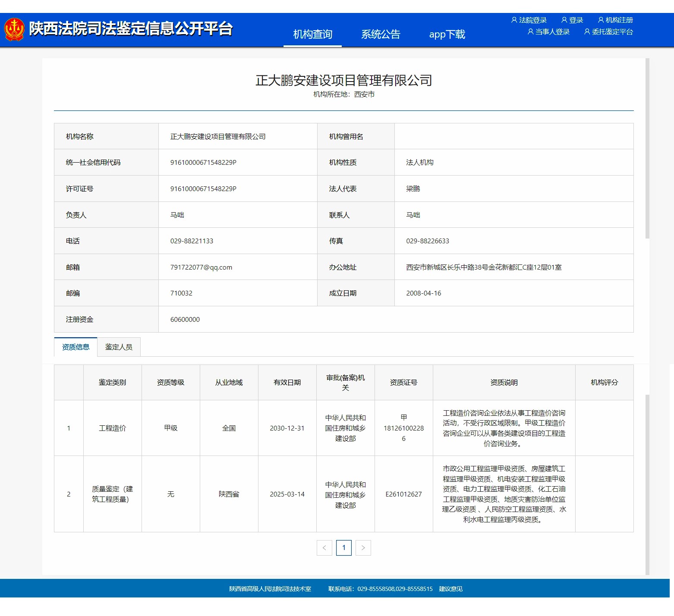Click the 当事人登录 person icon
Screen dimensions: 674x616
coord(530,32)
